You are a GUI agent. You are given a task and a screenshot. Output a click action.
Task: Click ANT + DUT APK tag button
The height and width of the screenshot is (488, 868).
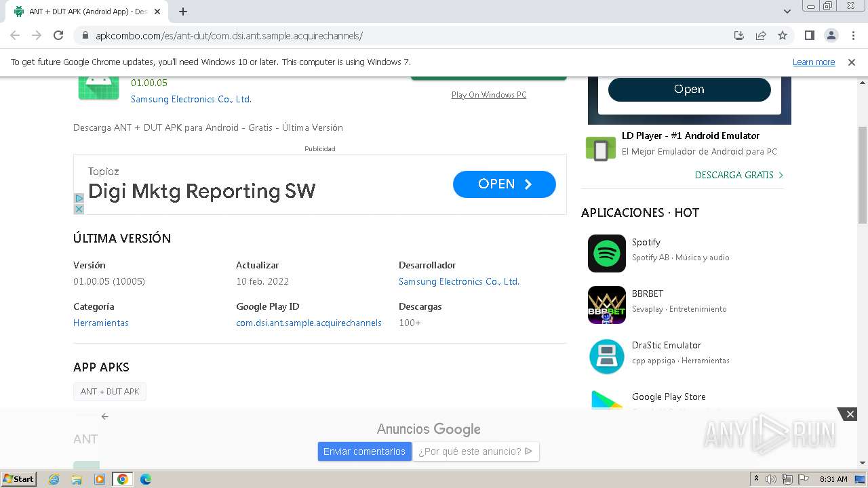pos(110,392)
